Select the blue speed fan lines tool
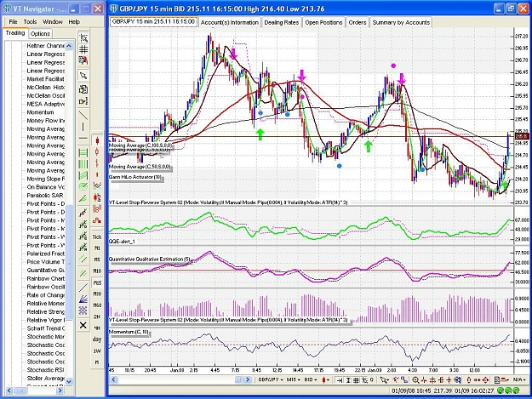This screenshot has height=399, width=532. pos(83,299)
